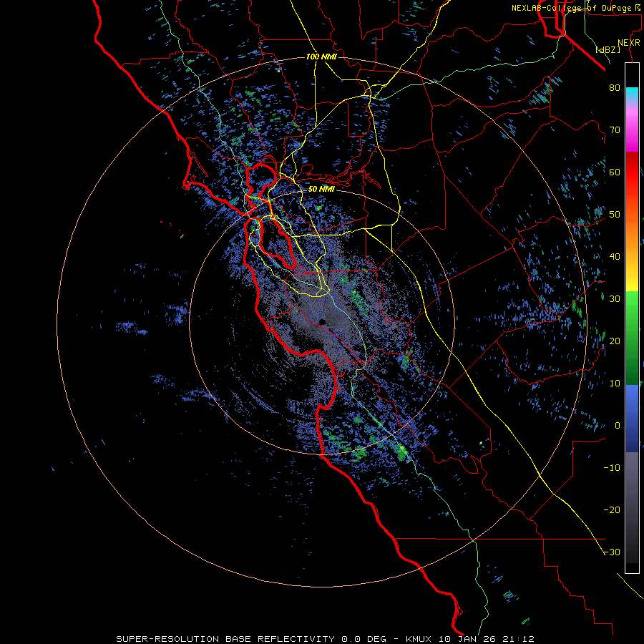Click the NEXRAD label above the color bar
This screenshot has height=644, width=644.
[x=629, y=43]
